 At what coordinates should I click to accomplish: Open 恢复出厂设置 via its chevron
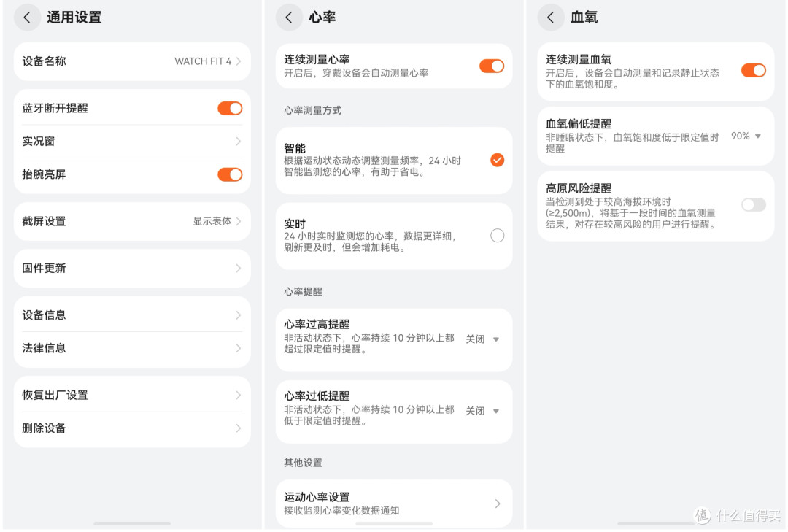coord(238,396)
